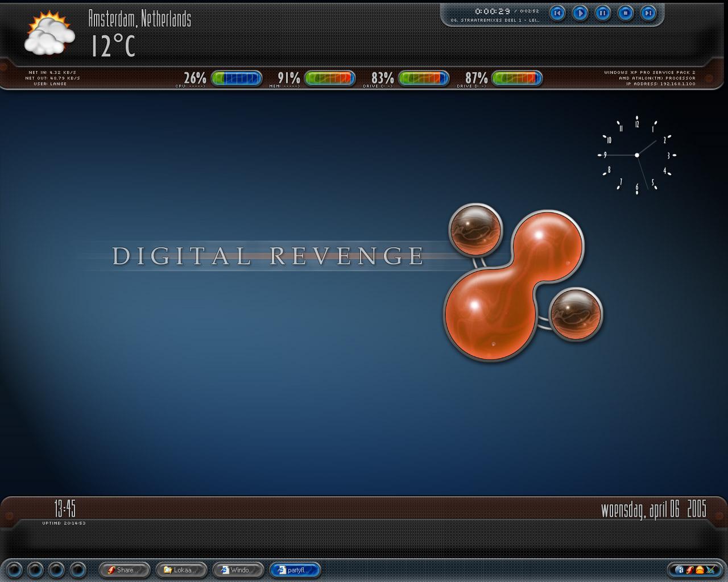Click the partly cloudy weather icon

pos(49,34)
